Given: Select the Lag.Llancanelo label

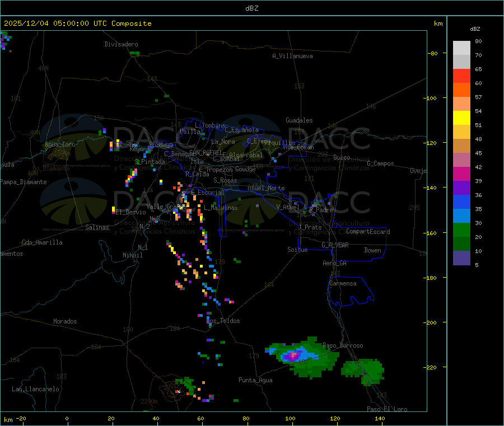Looking at the screenshot, I should click(x=35, y=389).
